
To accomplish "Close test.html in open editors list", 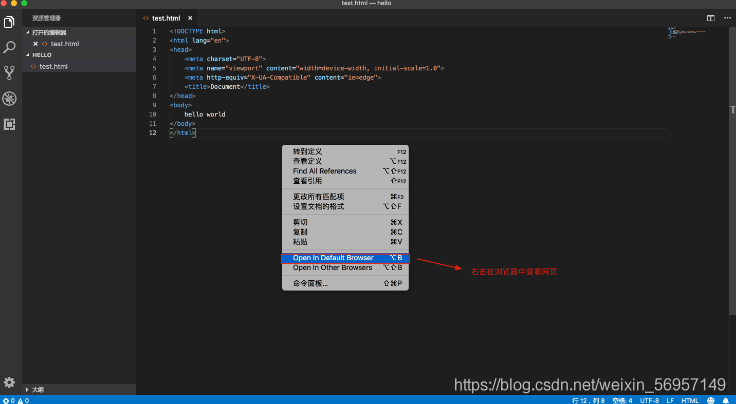I will click(x=36, y=44).
